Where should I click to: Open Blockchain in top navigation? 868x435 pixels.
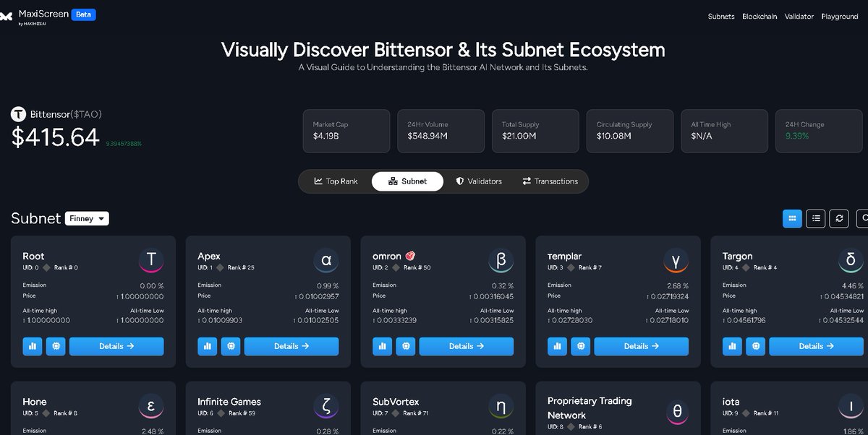click(759, 16)
